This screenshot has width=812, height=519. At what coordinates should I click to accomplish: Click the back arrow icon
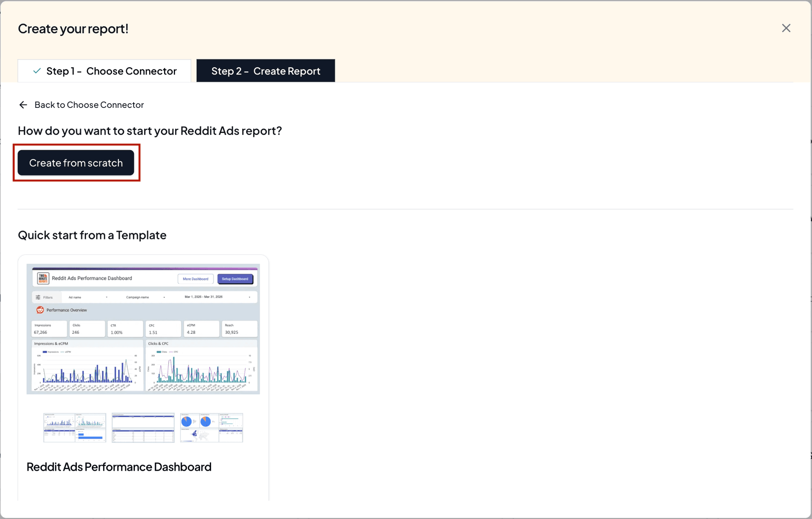point(23,104)
